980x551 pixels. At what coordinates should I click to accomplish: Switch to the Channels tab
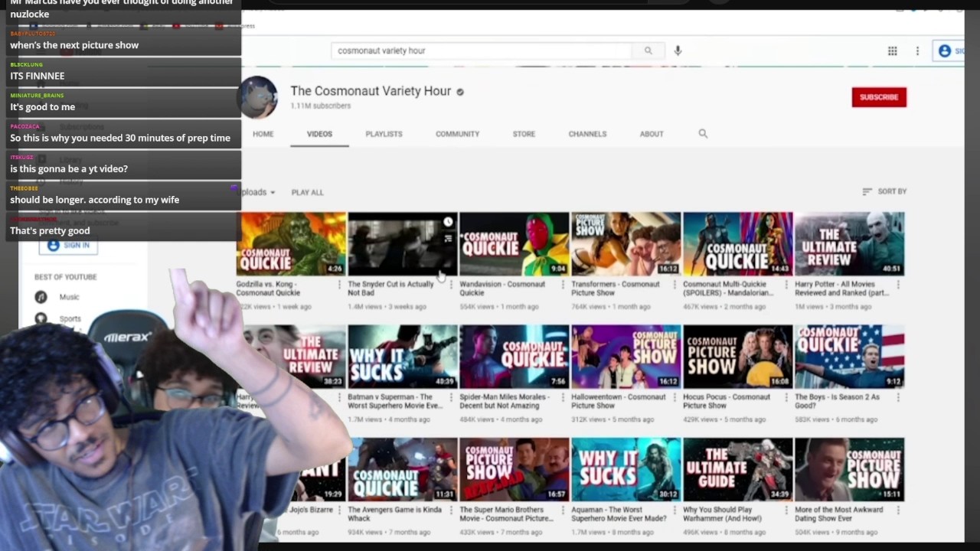tap(587, 134)
